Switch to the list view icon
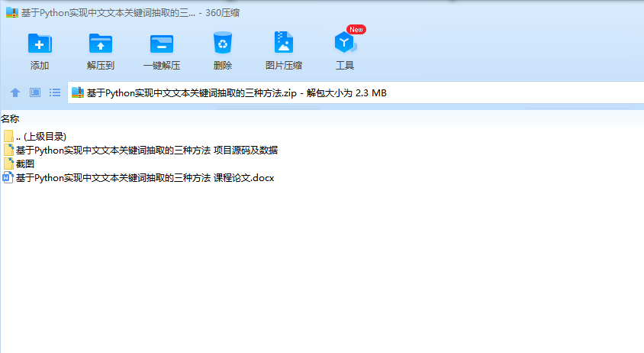The width and height of the screenshot is (644, 353). (55, 92)
